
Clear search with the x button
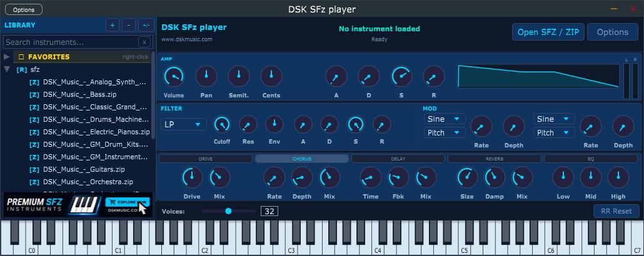tap(144, 42)
